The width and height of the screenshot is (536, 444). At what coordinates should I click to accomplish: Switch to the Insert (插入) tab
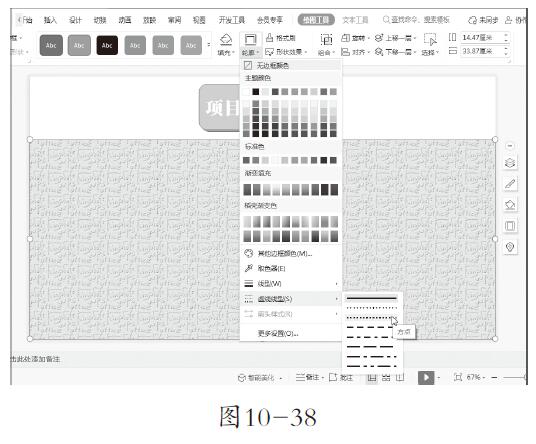(x=50, y=20)
